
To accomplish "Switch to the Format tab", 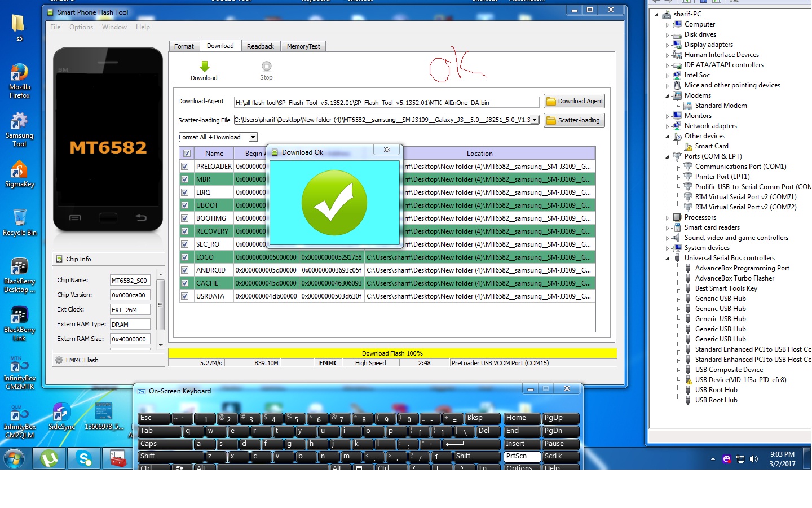I will coord(184,46).
